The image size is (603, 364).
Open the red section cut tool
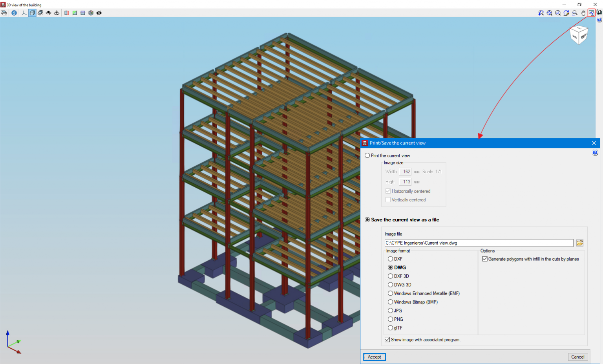(66, 13)
